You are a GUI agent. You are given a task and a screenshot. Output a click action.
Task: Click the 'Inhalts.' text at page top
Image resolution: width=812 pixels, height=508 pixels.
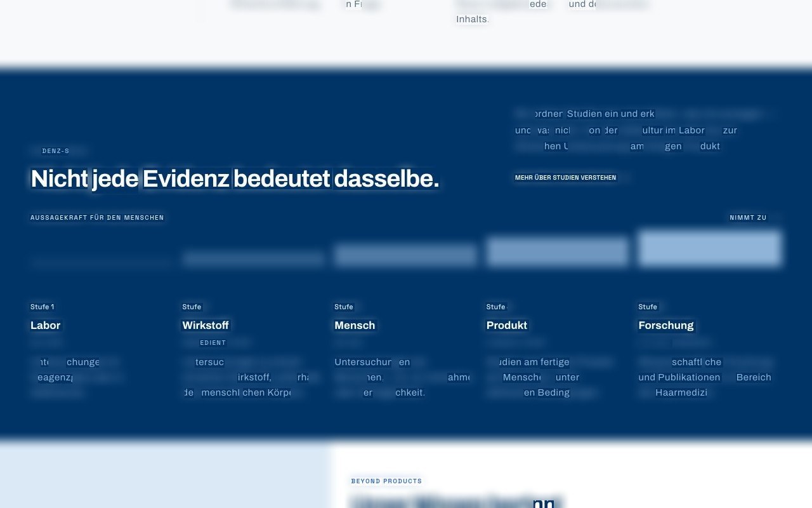[473, 20]
